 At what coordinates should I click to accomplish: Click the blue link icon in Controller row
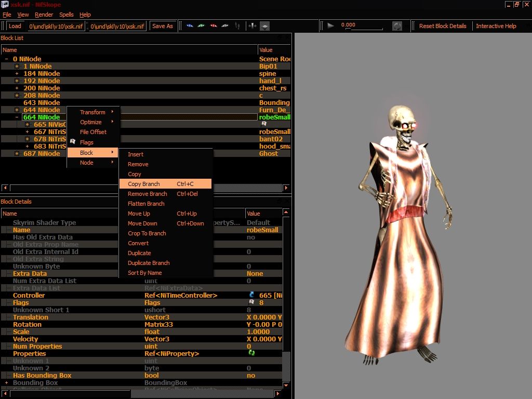pos(251,295)
